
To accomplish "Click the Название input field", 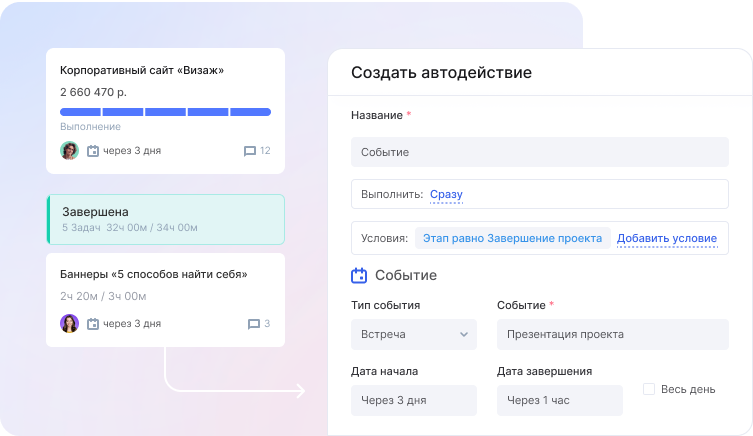I will click(539, 152).
